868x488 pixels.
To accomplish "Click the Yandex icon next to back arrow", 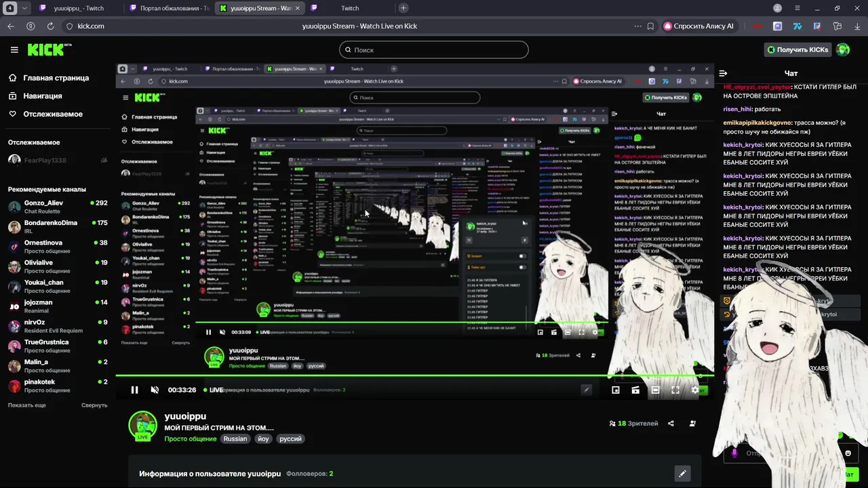I will click(31, 26).
